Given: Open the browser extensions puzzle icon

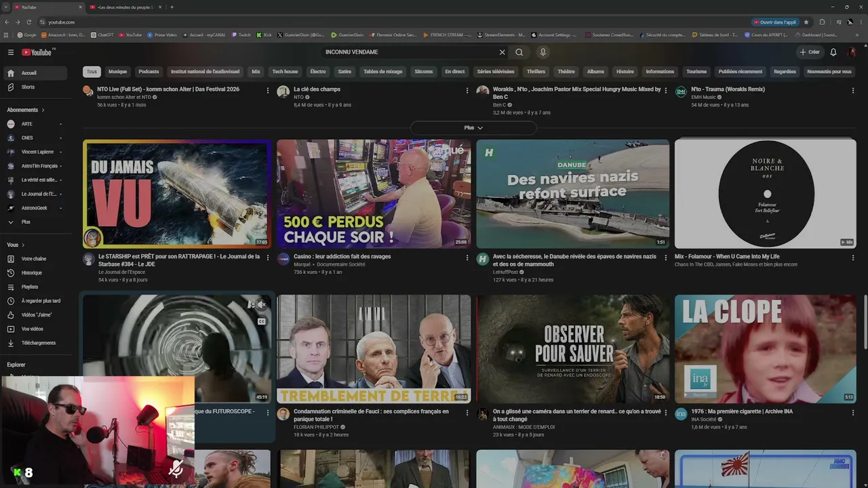Looking at the screenshot, I should click(823, 22).
